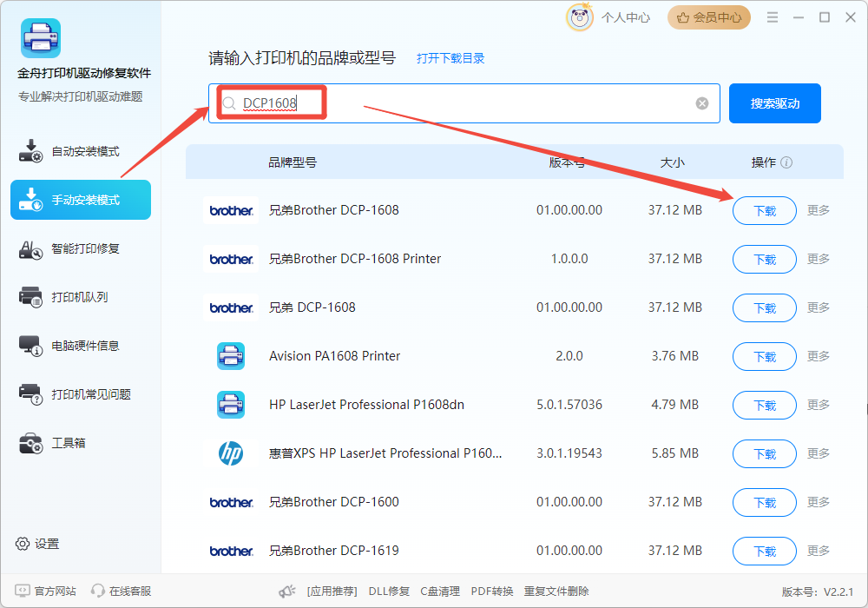Download the 兄弟 DCP-1608 driver
This screenshot has height=608, width=868.
point(765,307)
